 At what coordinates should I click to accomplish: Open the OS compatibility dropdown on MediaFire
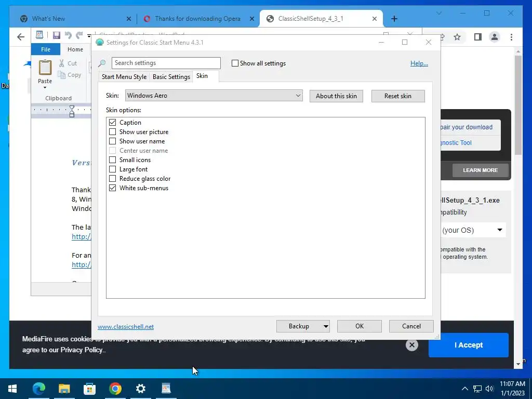pyautogui.click(x=473, y=230)
